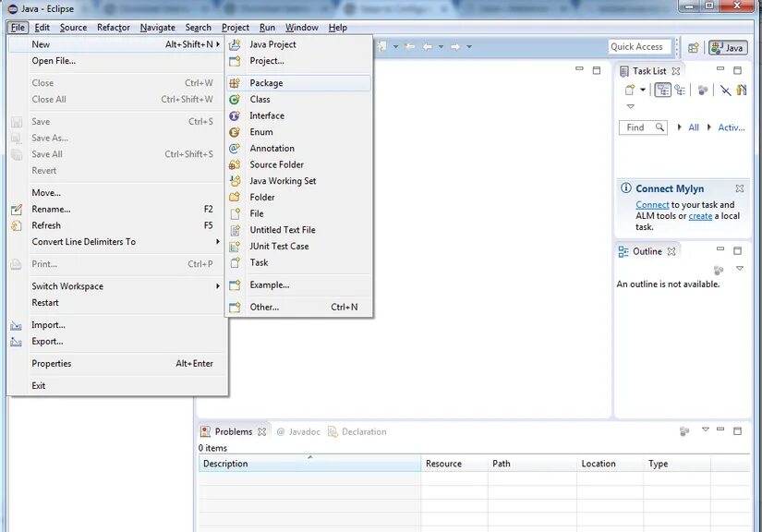The image size is (762, 532).
Task: Toggle Scheduled view in Task List toolbar
Action: coord(680,90)
